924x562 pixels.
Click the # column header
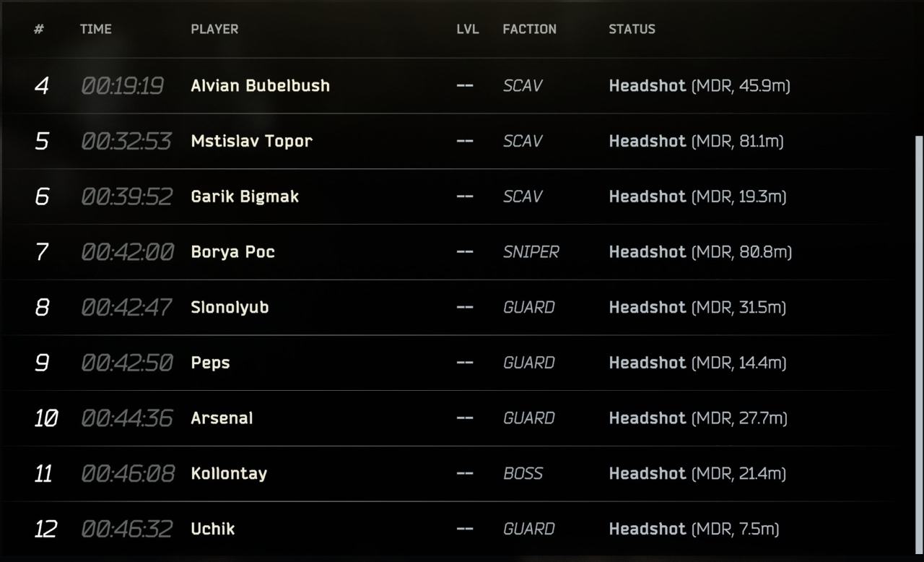(39, 29)
